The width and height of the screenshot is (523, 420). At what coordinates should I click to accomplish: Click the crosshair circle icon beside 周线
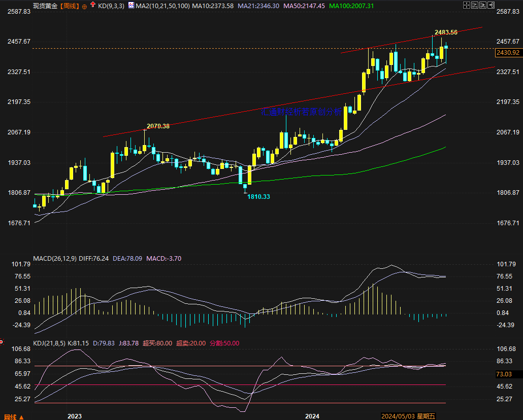pyautogui.click(x=84, y=6)
